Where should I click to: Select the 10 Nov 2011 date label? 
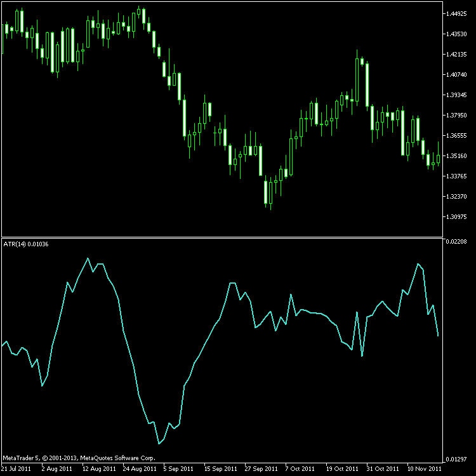pyautogui.click(x=424, y=469)
